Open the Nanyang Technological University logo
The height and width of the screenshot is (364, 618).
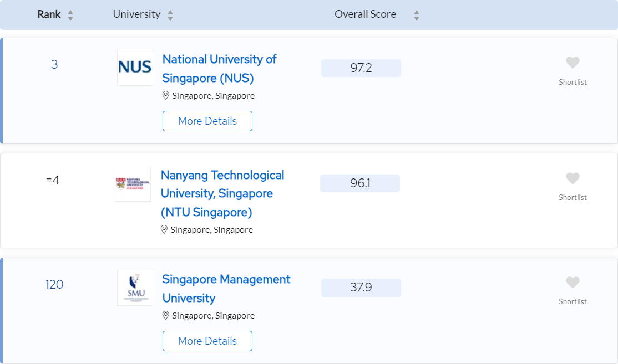(x=133, y=184)
